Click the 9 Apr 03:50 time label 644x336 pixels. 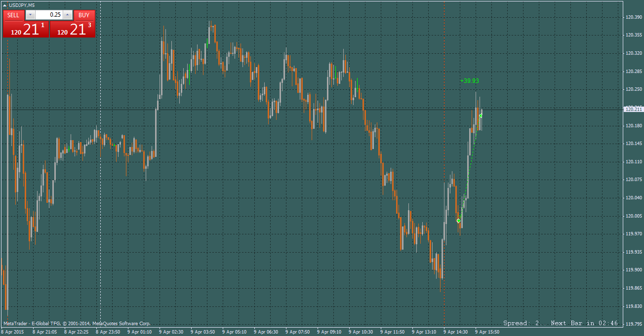tap(202, 332)
